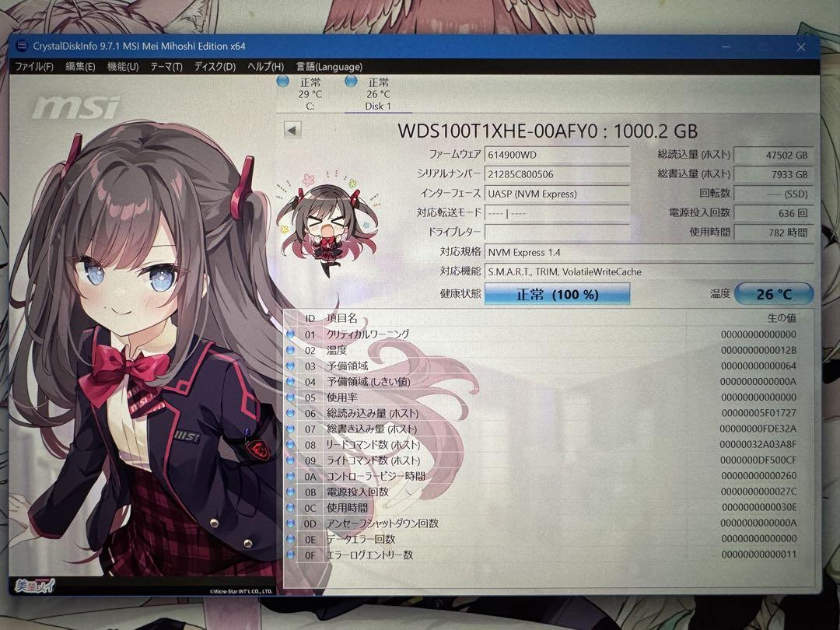This screenshot has width=840, height=630.
Task: Click the previous disk arrow button
Action: (x=292, y=130)
